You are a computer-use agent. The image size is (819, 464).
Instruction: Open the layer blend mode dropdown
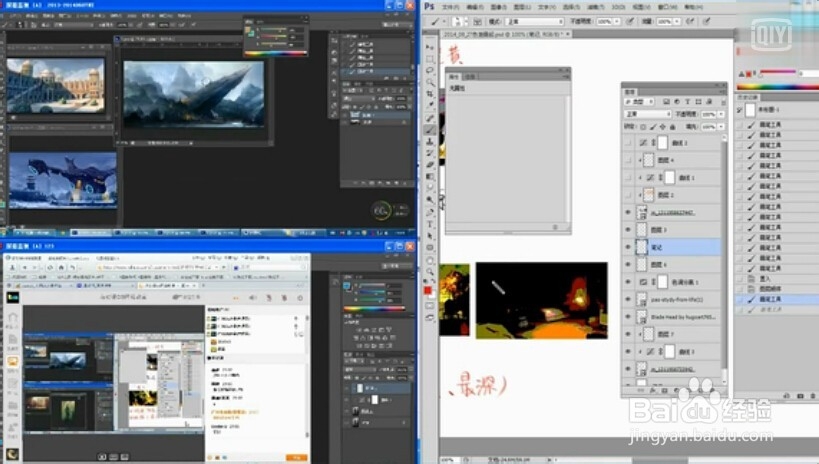(x=648, y=114)
